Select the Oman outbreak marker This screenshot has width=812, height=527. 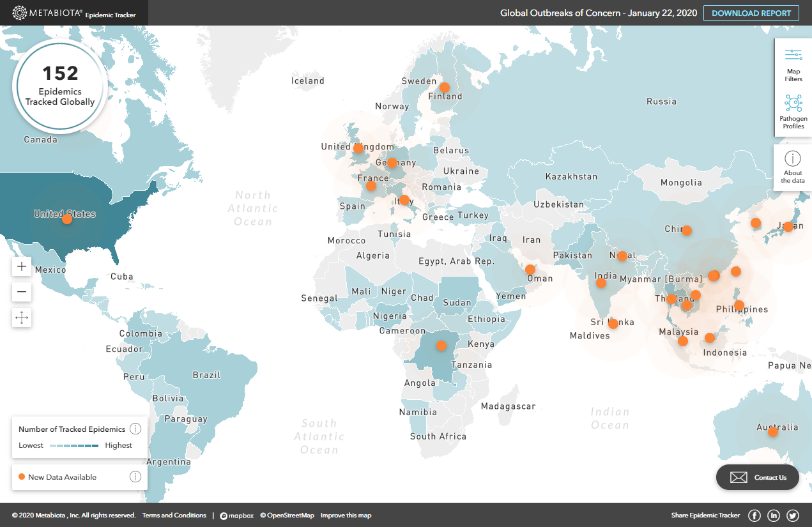530,270
